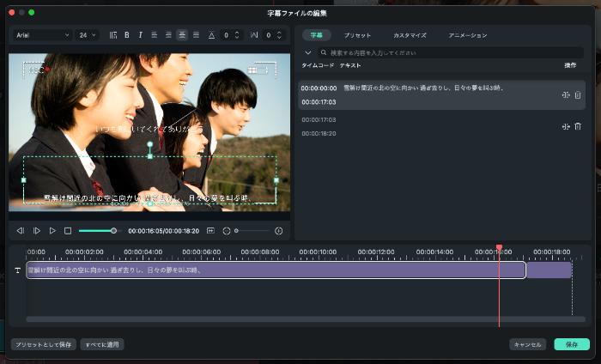The image size is (601, 364).
Task: Toggle italic formatting
Action: tap(140, 35)
